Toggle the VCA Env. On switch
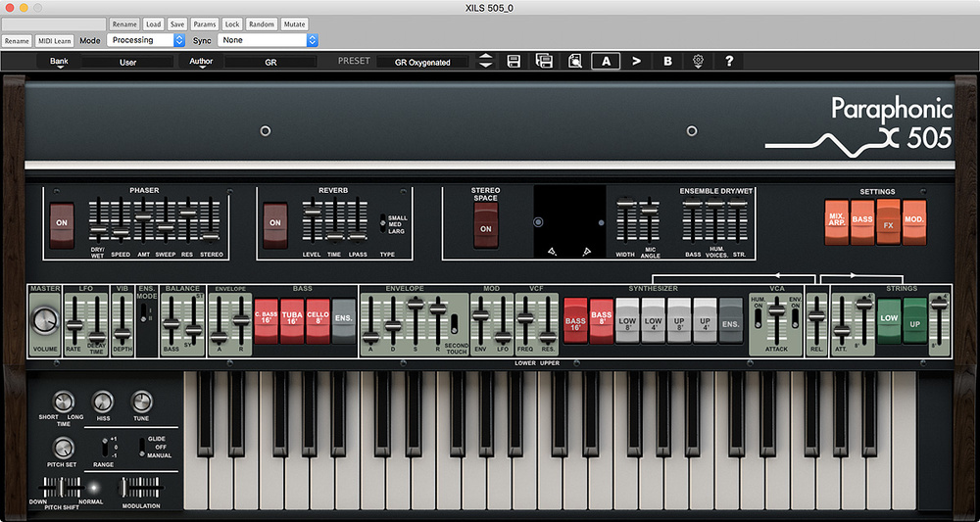980x522 pixels. tap(795, 318)
